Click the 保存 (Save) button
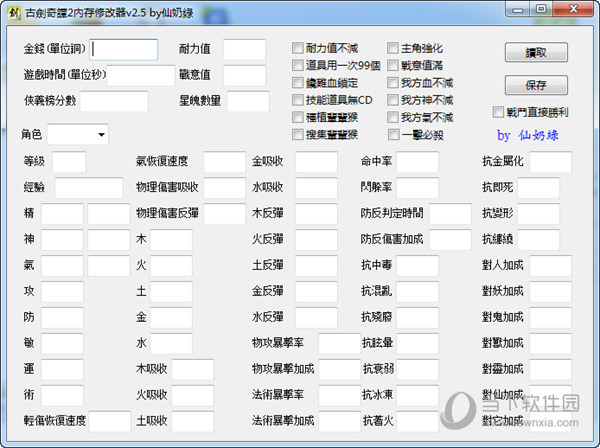The image size is (600, 448). pos(536,84)
